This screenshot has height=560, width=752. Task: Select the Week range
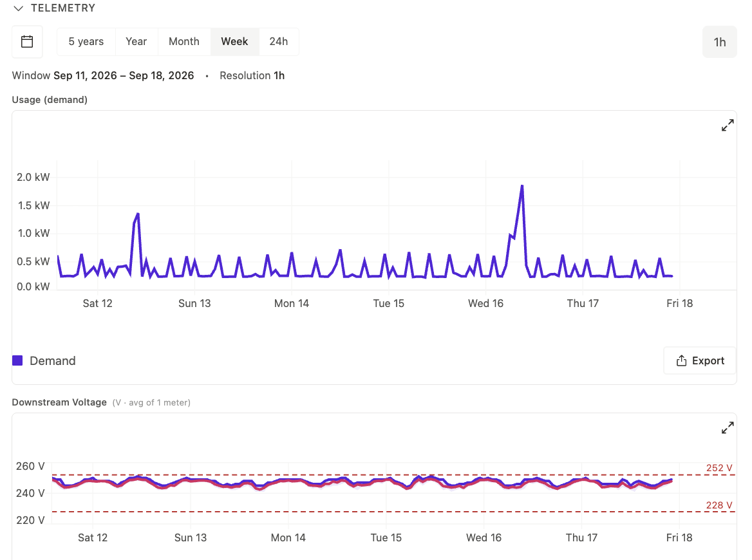(234, 42)
